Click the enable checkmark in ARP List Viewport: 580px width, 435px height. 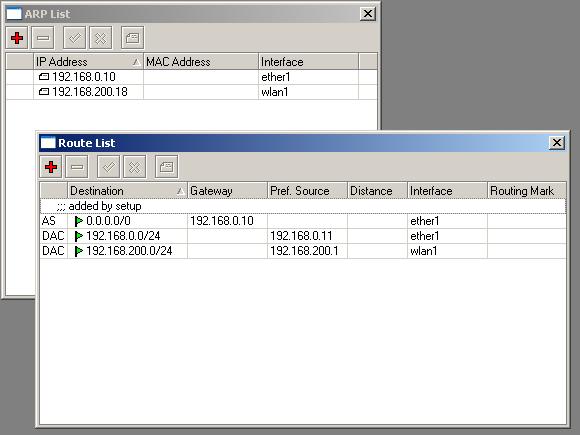click(74, 38)
